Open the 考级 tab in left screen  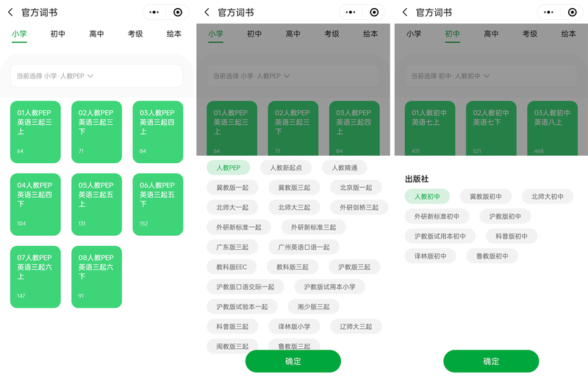click(x=135, y=34)
